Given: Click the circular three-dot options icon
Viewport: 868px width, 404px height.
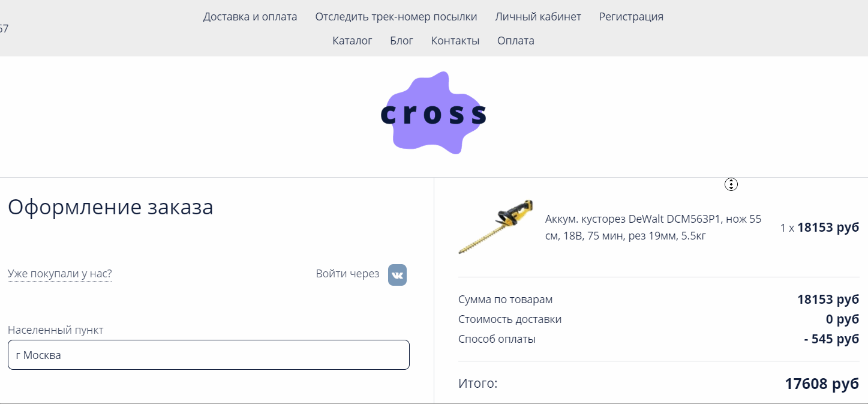Looking at the screenshot, I should point(731,184).
